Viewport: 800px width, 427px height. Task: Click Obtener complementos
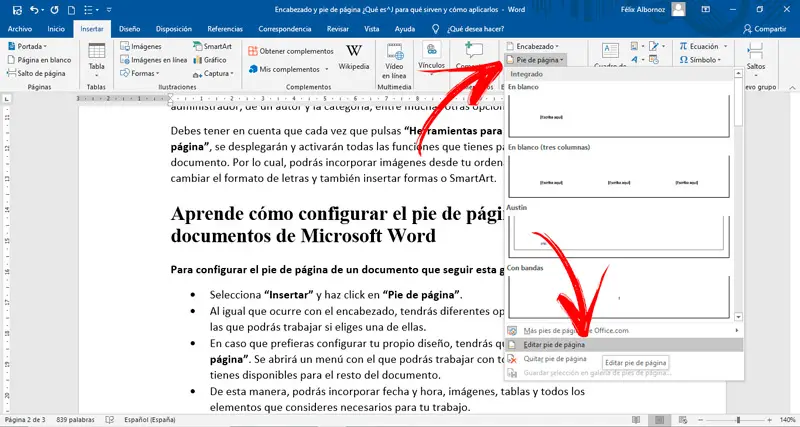[x=291, y=51]
